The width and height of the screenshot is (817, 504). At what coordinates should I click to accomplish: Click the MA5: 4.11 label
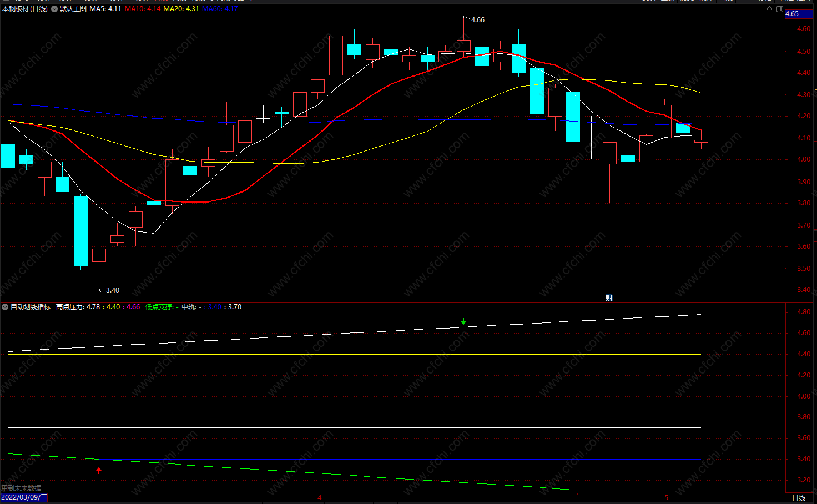105,9
